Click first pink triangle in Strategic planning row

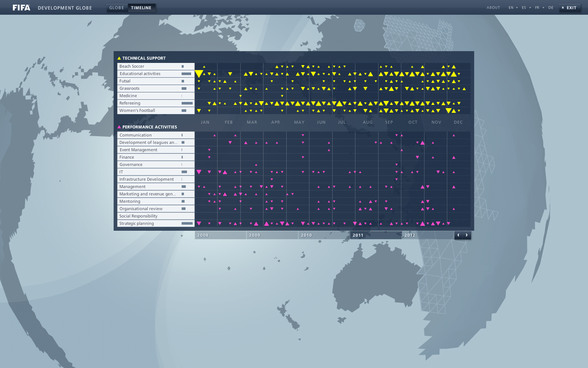199,223
